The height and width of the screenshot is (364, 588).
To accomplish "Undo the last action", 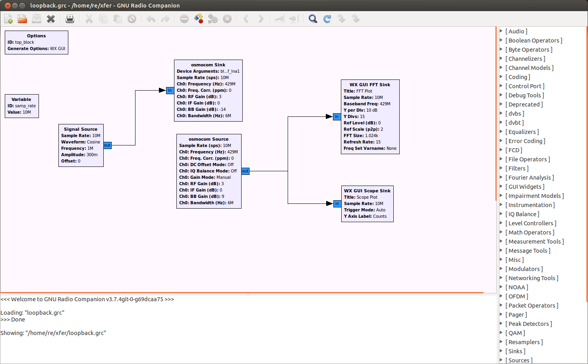I will pos(151,19).
